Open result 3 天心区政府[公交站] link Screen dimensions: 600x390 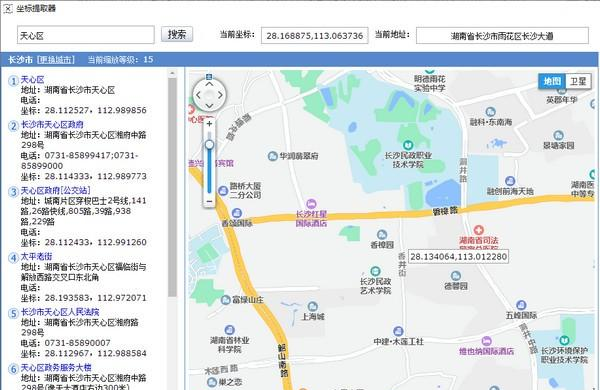click(x=55, y=190)
